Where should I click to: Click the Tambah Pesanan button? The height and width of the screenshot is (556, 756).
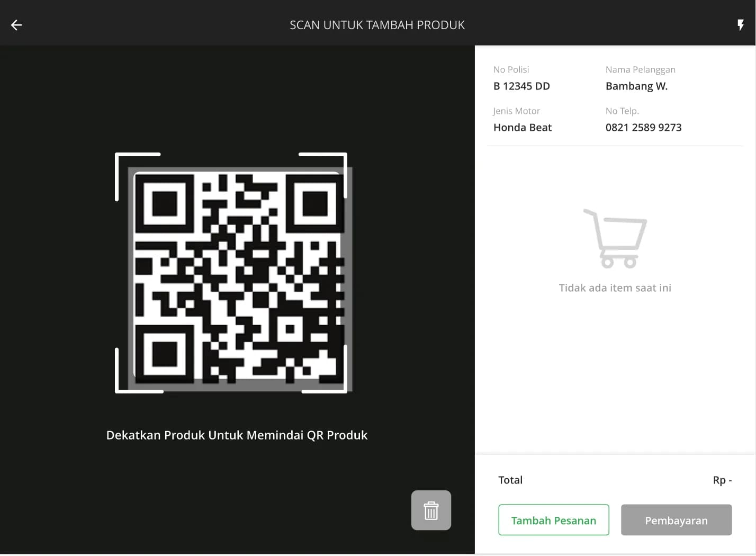click(554, 520)
